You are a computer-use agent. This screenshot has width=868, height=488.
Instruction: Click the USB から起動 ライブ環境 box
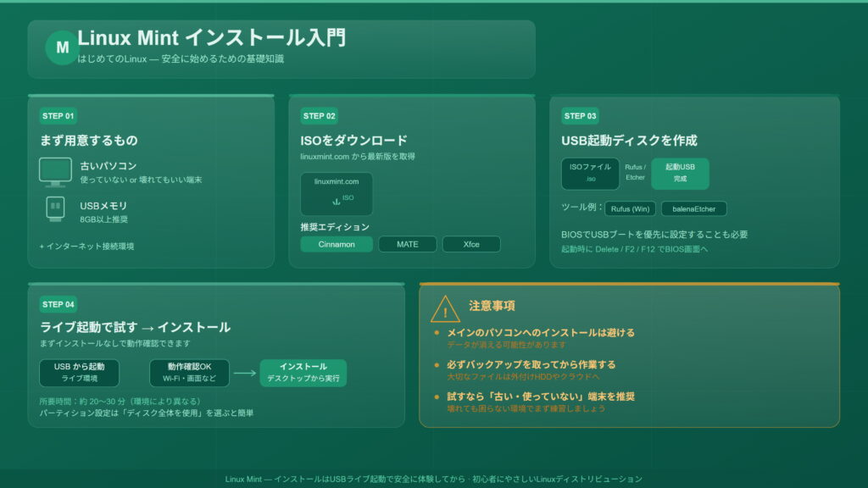tap(79, 373)
